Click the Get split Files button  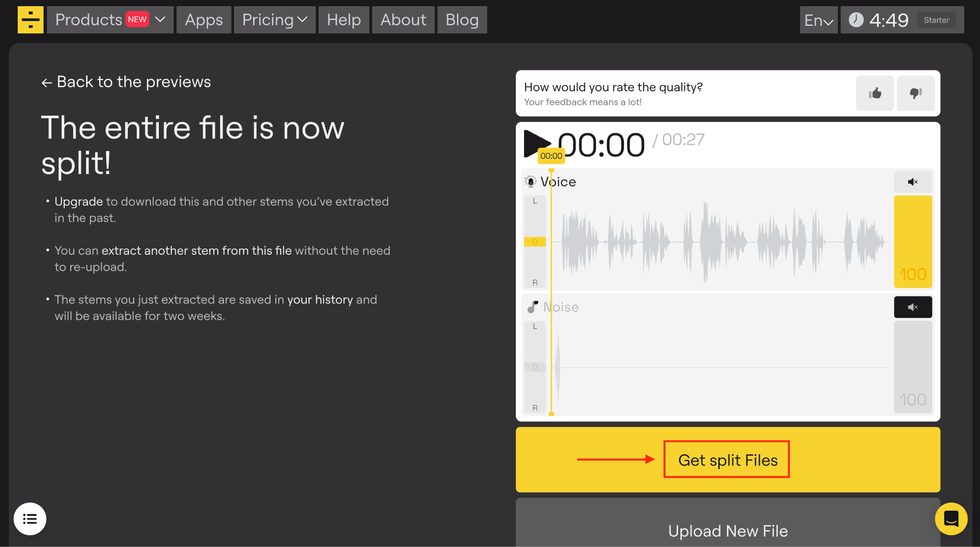pyautogui.click(x=727, y=459)
